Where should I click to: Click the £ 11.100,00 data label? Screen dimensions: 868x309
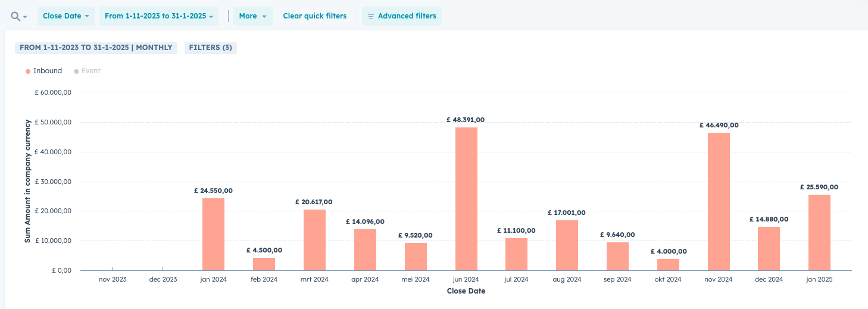(x=516, y=230)
